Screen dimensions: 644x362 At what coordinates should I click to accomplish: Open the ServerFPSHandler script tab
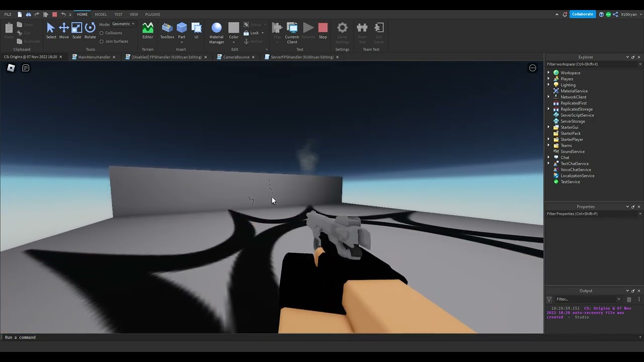click(301, 57)
